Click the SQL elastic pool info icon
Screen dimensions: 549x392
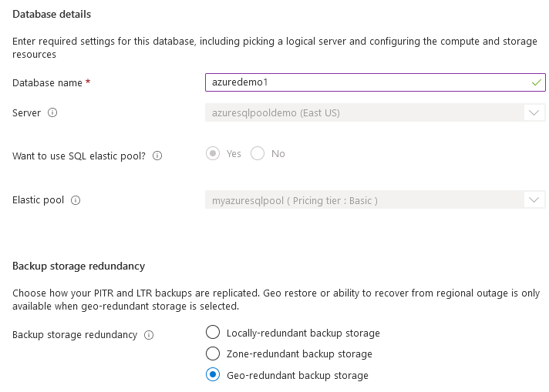tap(157, 156)
